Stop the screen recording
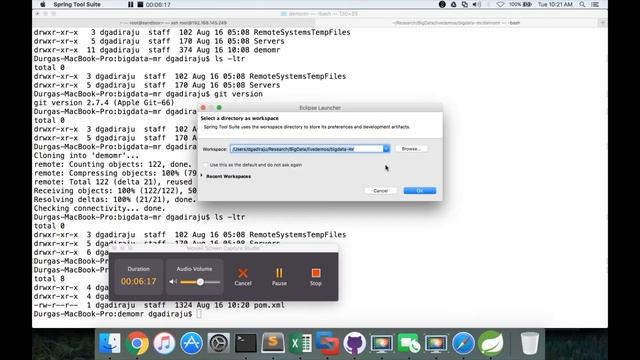This screenshot has height=360, width=640. [x=316, y=277]
